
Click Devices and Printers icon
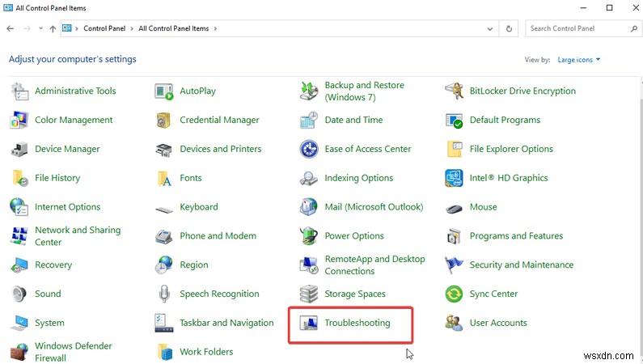pyautogui.click(x=164, y=150)
